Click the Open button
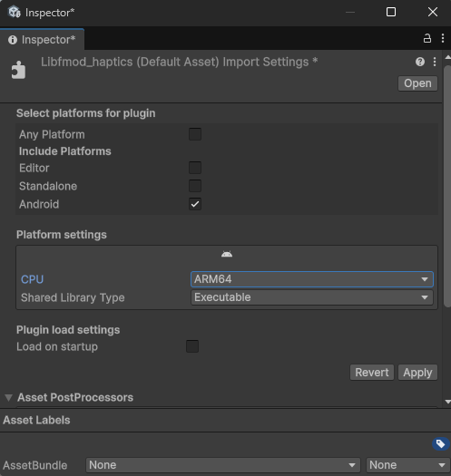The height and width of the screenshot is (476, 451). click(417, 83)
